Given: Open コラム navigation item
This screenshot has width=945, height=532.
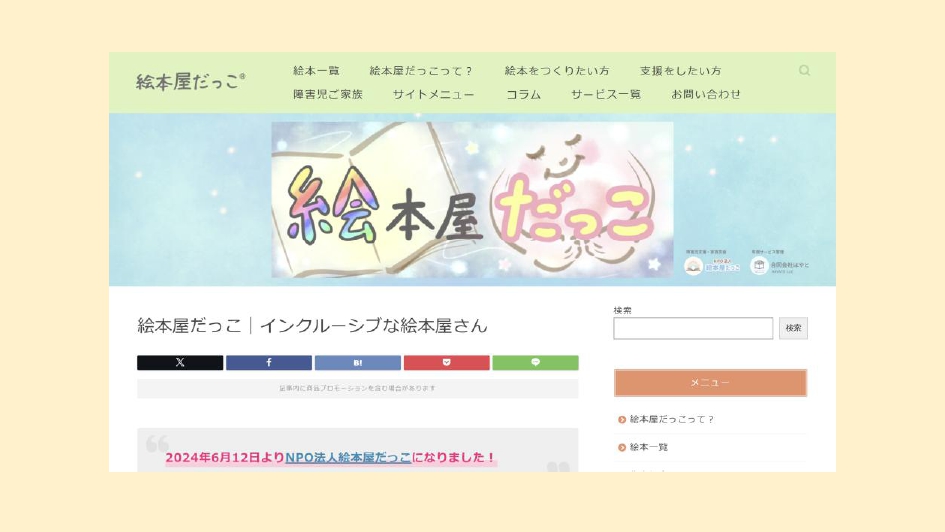Looking at the screenshot, I should [x=523, y=94].
